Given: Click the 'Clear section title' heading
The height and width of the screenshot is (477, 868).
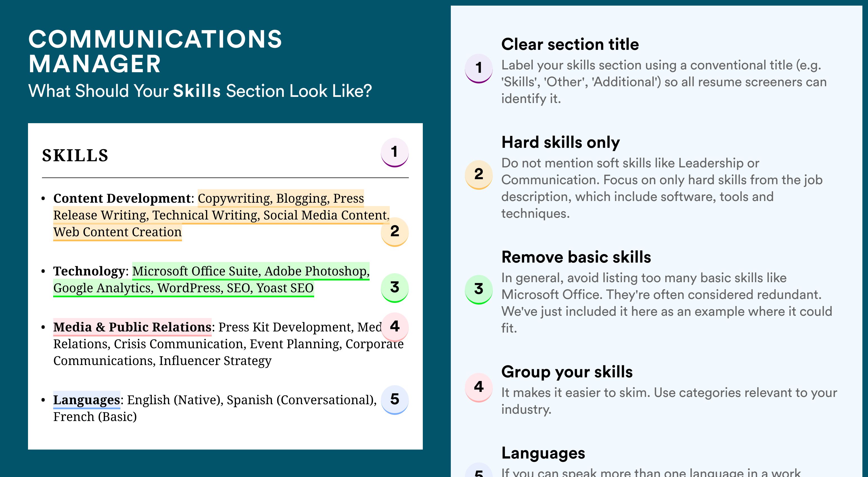Looking at the screenshot, I should point(570,45).
